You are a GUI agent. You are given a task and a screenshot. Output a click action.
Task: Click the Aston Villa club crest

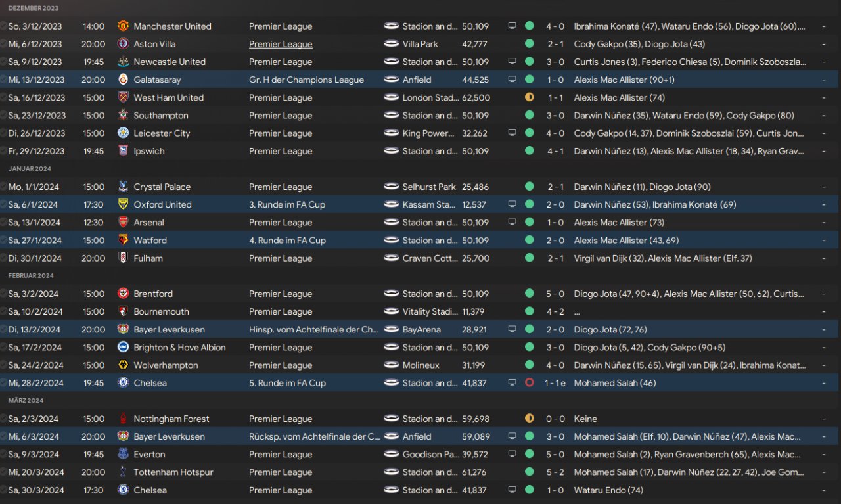coord(123,44)
